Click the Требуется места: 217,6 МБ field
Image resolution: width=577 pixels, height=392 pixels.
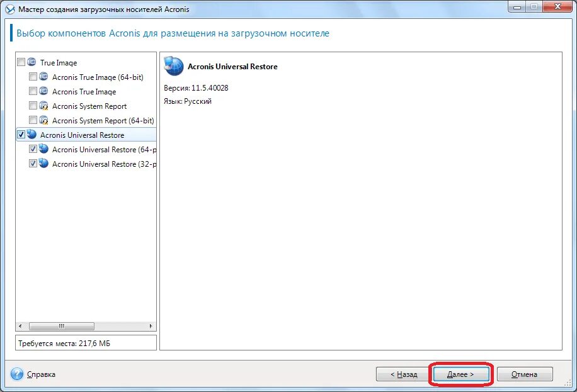coord(86,343)
